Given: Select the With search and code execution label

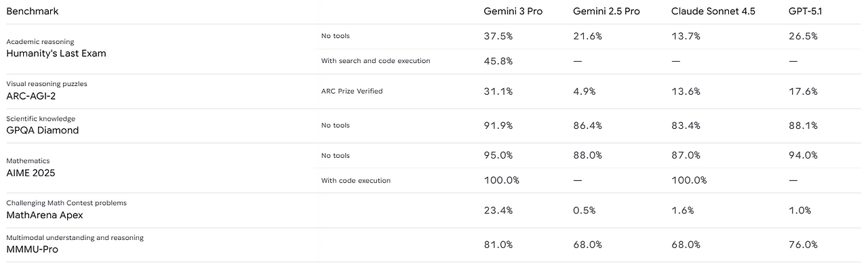Looking at the screenshot, I should click(x=376, y=61).
